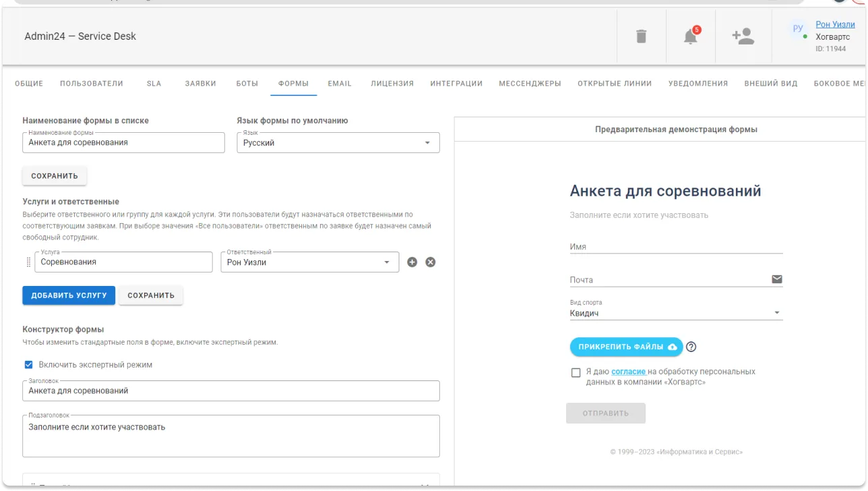Open the help question mark icon
Viewport: 868px width, 491px height.
[x=691, y=347]
